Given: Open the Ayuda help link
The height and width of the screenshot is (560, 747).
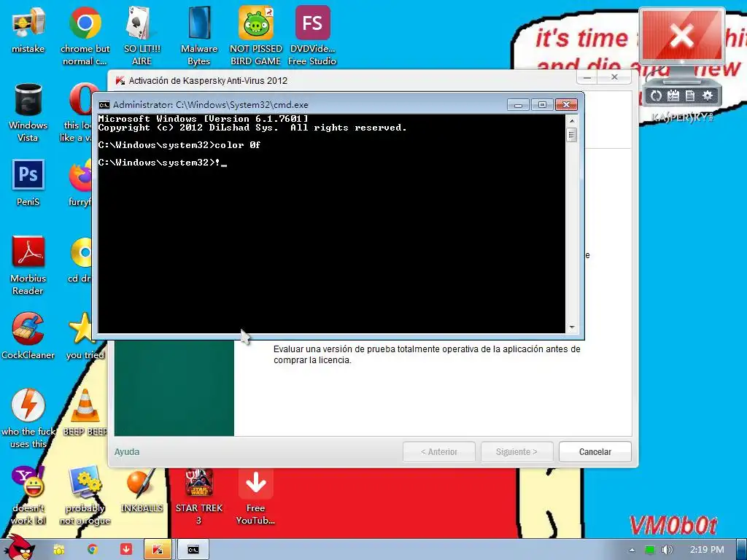Looking at the screenshot, I should coord(127,452).
